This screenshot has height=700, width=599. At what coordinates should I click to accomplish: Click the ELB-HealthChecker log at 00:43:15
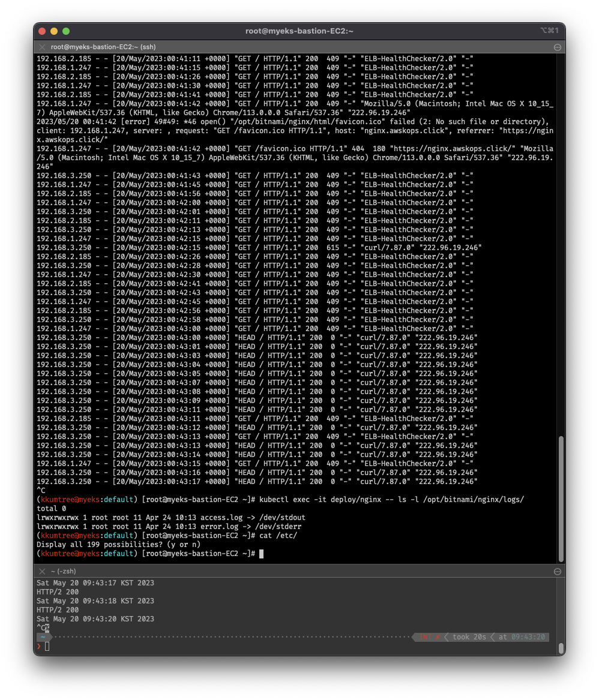click(254, 464)
